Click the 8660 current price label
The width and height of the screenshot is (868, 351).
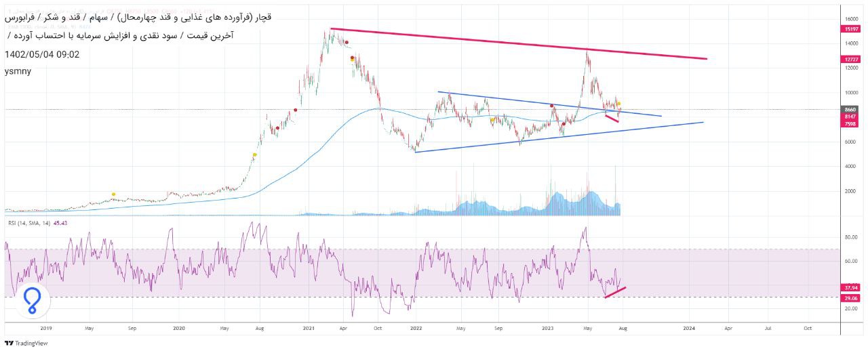tap(851, 109)
